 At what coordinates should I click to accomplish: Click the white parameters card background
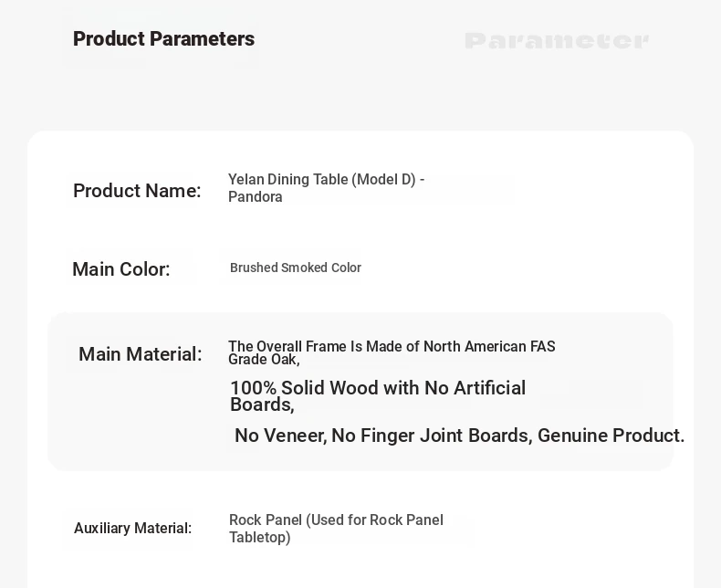(x=360, y=360)
